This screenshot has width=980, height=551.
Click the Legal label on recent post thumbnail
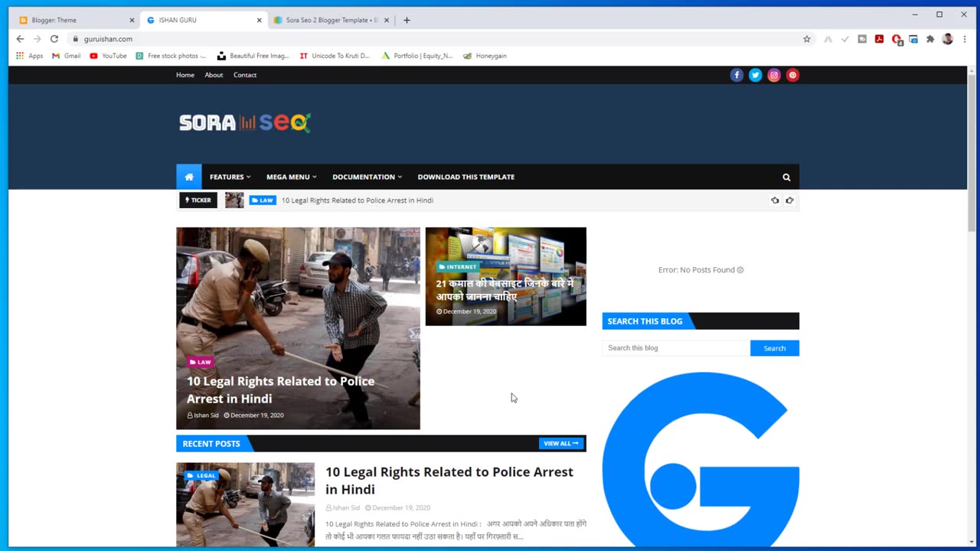[202, 475]
